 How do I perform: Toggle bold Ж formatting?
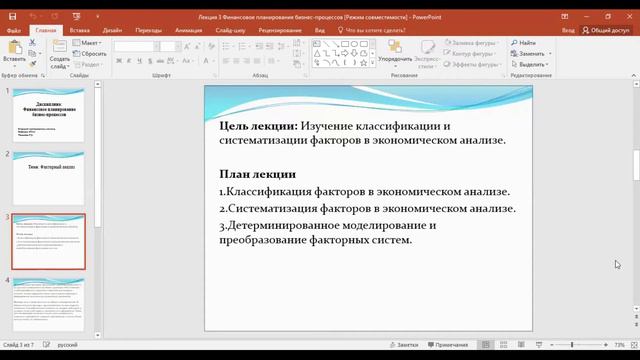pyautogui.click(x=119, y=61)
